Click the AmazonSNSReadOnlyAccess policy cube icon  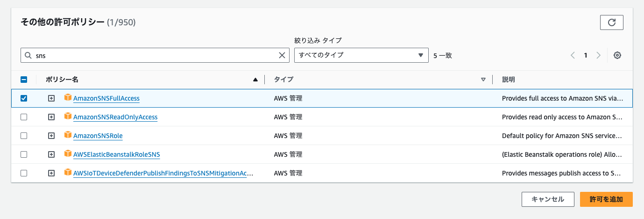pos(68,117)
